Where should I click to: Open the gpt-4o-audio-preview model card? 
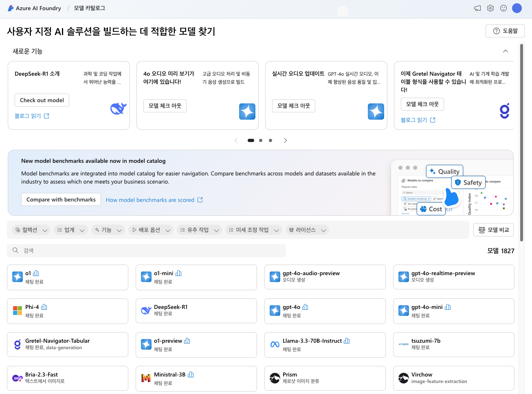pos(325,277)
